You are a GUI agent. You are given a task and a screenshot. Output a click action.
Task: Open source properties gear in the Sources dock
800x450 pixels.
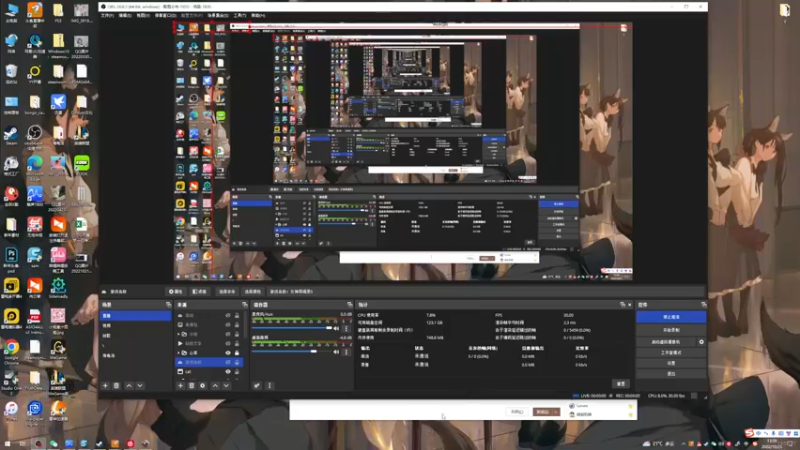(203, 386)
